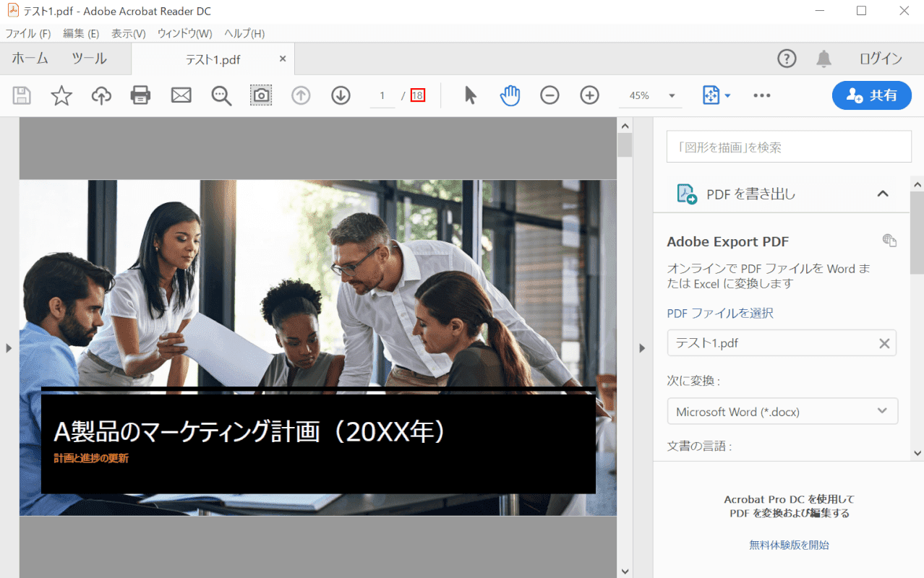Image resolution: width=924 pixels, height=578 pixels.
Task: Bookmark the file with the star icon
Action: pyautogui.click(x=61, y=95)
